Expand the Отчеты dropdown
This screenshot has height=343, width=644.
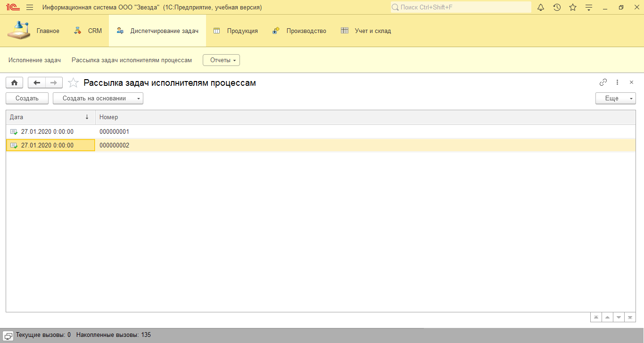pyautogui.click(x=221, y=60)
